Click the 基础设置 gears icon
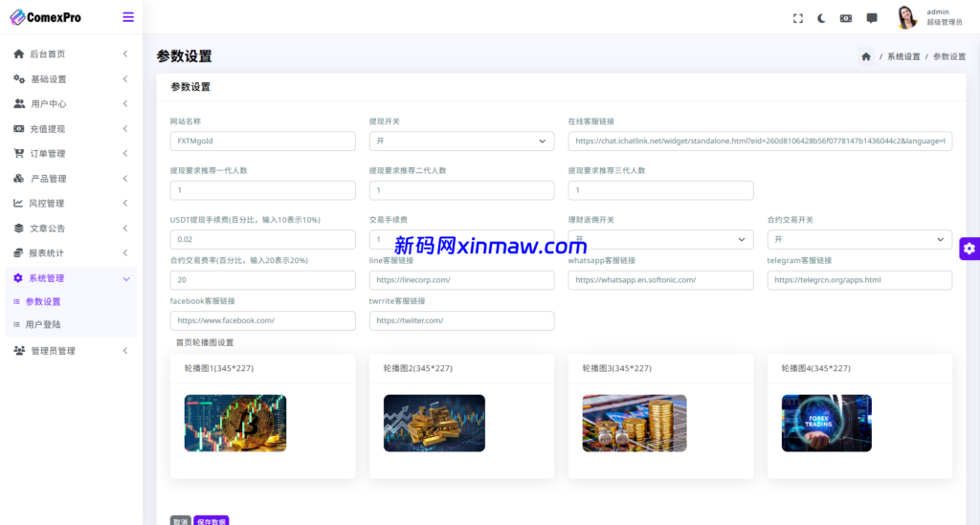The width and height of the screenshot is (980, 525). [19, 78]
